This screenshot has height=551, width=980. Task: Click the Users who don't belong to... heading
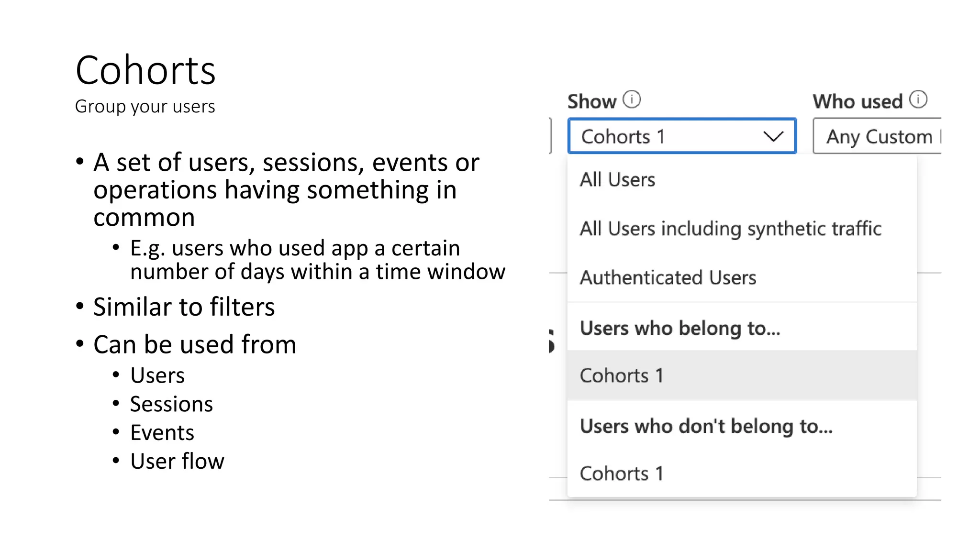coord(706,426)
